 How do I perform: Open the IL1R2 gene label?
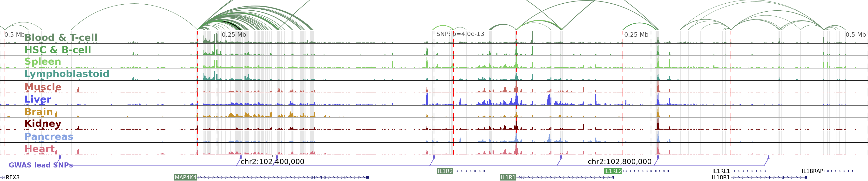[x=445, y=171]
